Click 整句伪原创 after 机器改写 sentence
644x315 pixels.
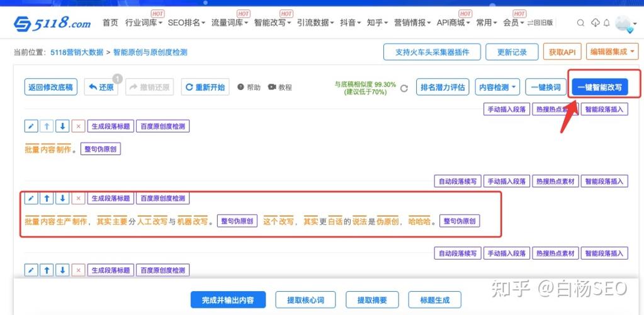[237, 221]
